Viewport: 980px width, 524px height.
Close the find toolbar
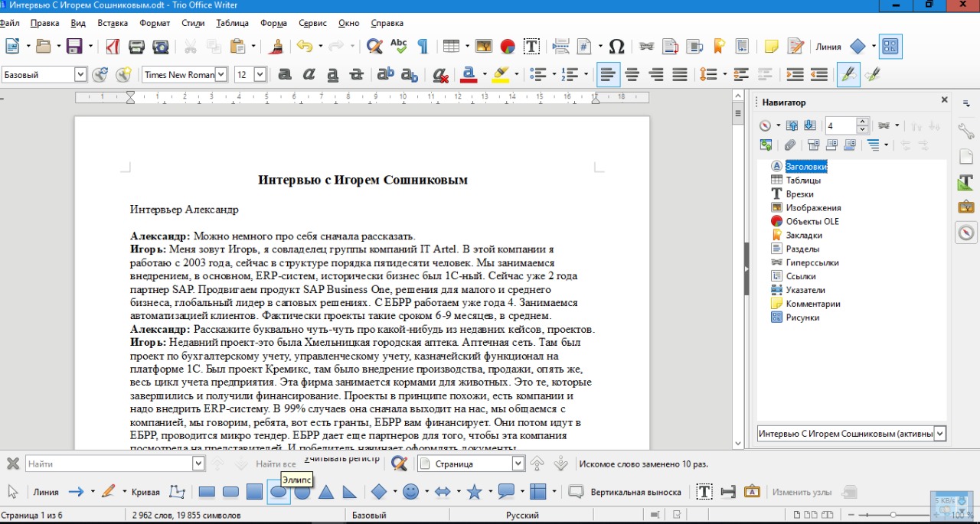point(13,464)
